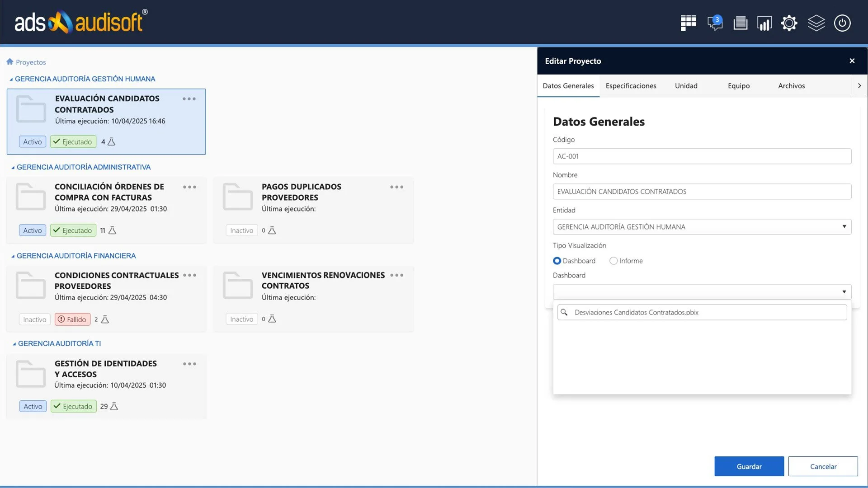The height and width of the screenshot is (488, 868).
Task: Click the stacked layers icon
Action: [x=816, y=23]
